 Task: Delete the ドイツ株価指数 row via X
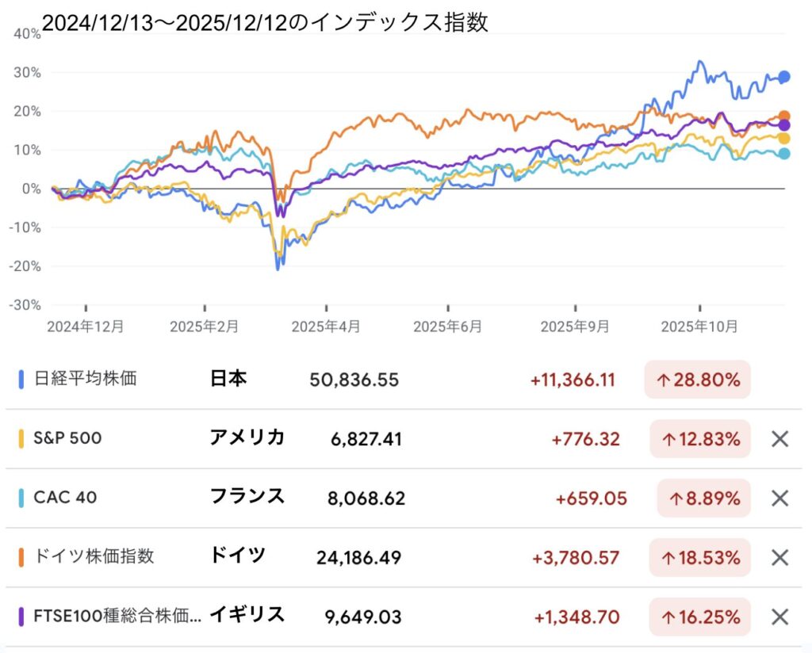pyautogui.click(x=780, y=557)
